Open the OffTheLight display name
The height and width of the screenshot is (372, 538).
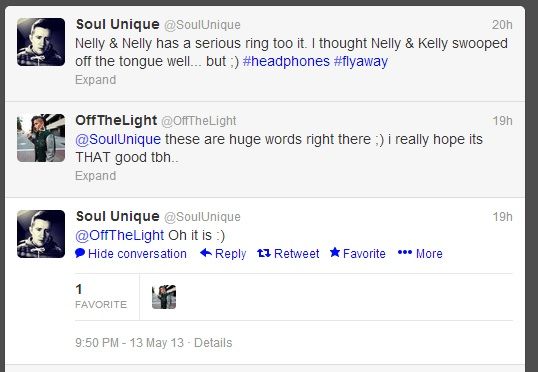click(x=116, y=120)
